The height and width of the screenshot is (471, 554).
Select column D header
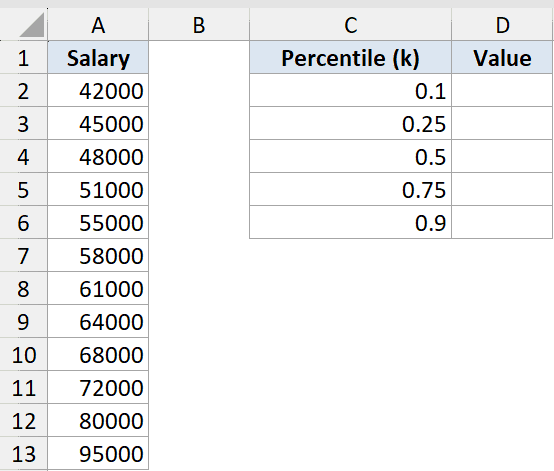[502, 25]
